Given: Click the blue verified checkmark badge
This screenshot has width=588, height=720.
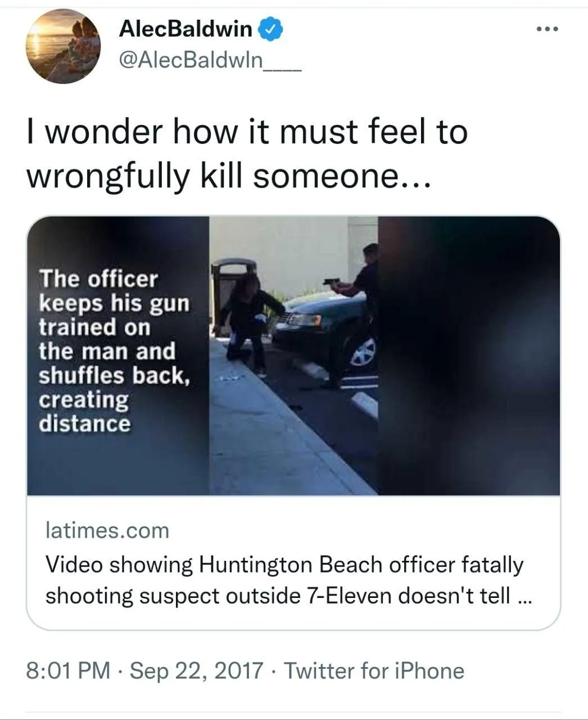Looking at the screenshot, I should coord(270,28).
